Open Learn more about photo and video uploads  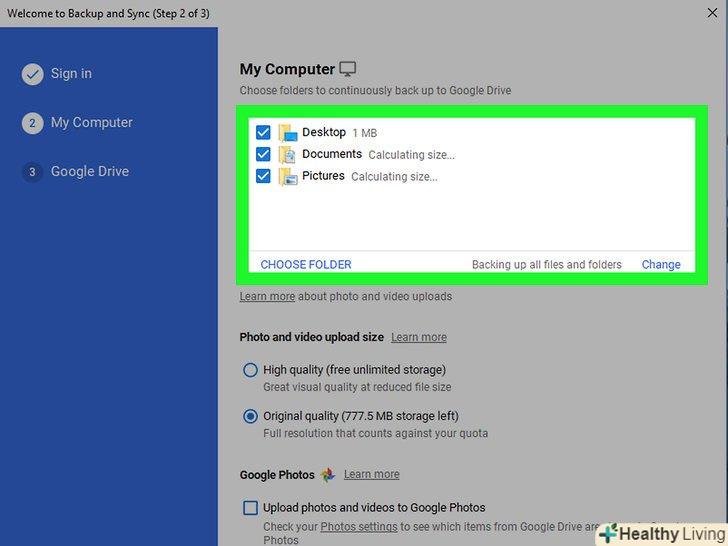[267, 296]
